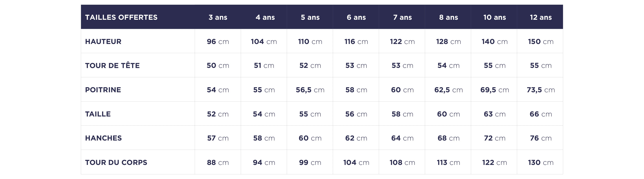Select the 12 ans column header
This screenshot has width=644, height=179.
[540, 17]
